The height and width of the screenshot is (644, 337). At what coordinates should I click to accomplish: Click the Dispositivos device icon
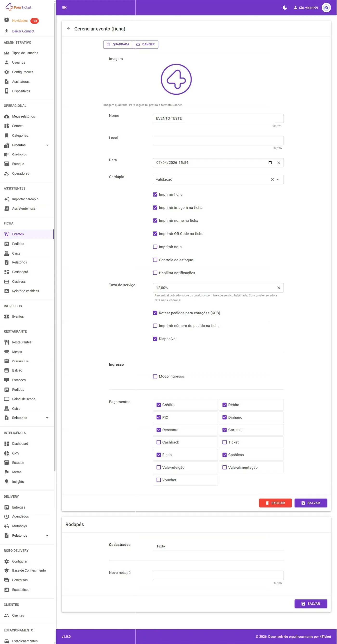pyautogui.click(x=6, y=91)
